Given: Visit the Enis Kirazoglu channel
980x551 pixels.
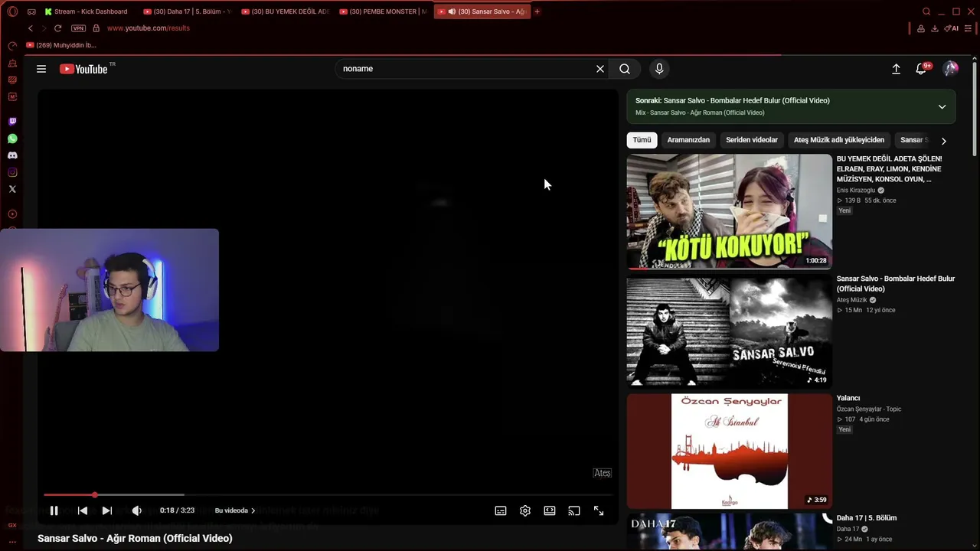Looking at the screenshot, I should (x=856, y=191).
